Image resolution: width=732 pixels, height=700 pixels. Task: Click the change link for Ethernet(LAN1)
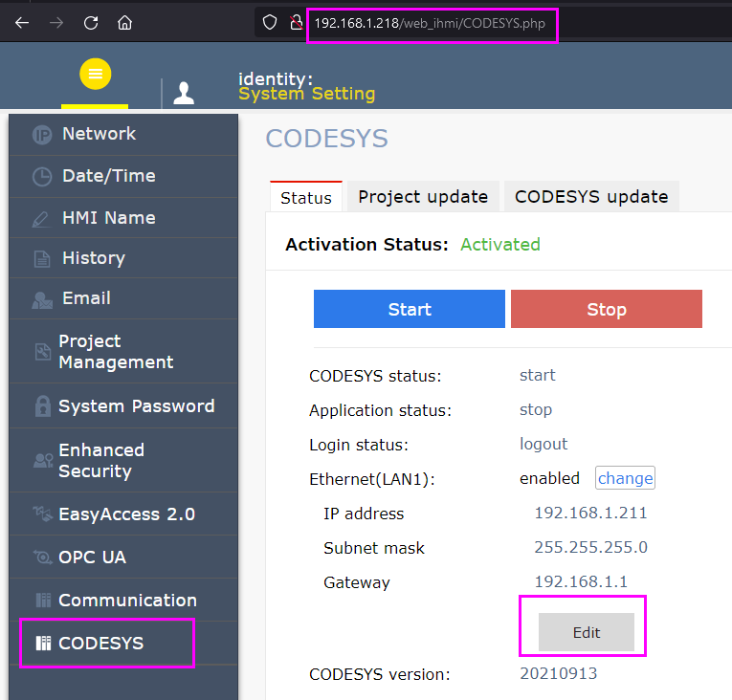click(x=625, y=478)
